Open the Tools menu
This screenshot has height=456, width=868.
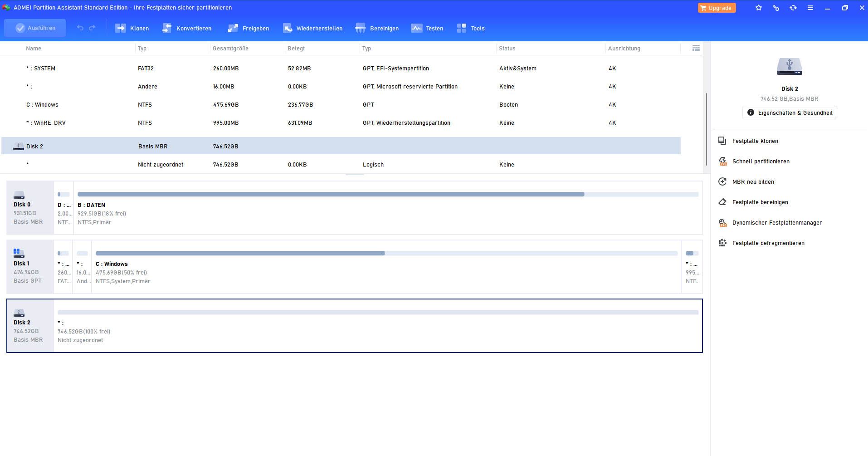pos(471,28)
